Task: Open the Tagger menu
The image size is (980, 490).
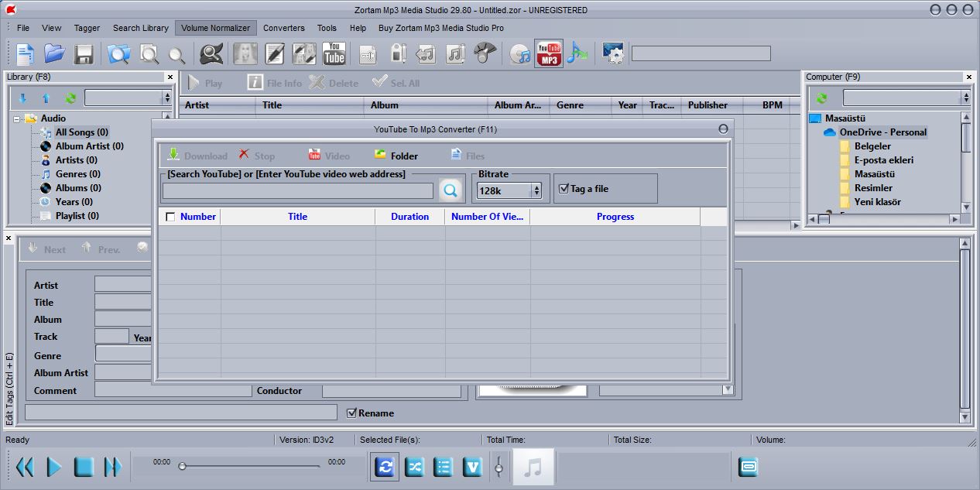Action: 87,28
